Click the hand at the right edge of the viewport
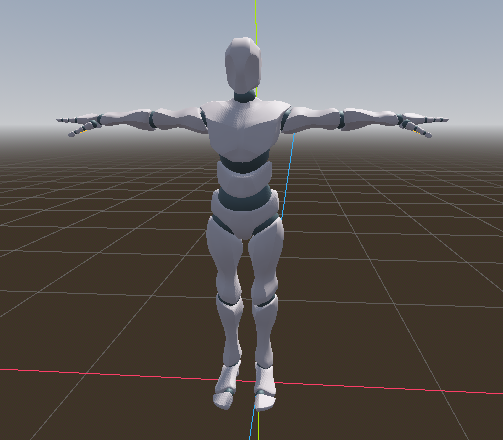This screenshot has height=440, width=503. pyautogui.click(x=423, y=125)
